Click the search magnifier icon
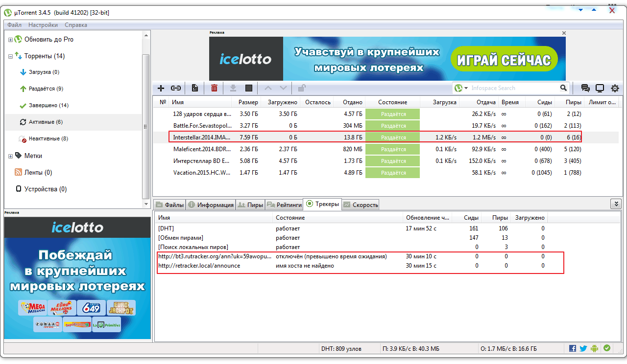627x364 pixels. pos(563,88)
